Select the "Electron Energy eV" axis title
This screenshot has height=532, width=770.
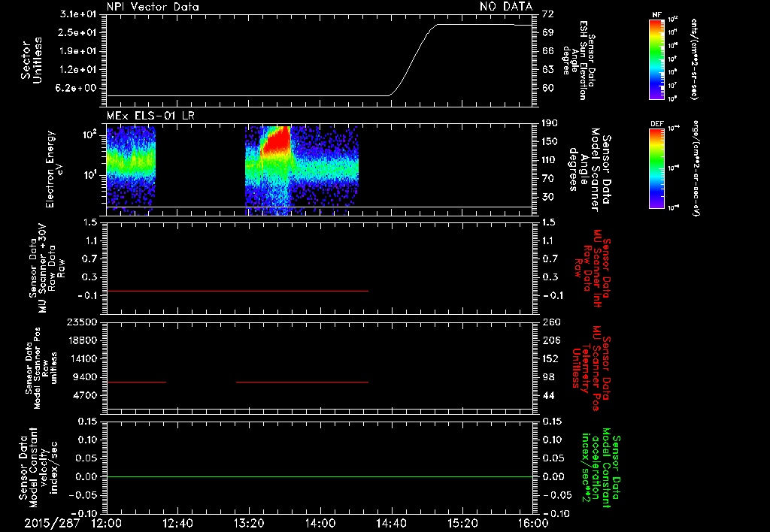[54, 169]
